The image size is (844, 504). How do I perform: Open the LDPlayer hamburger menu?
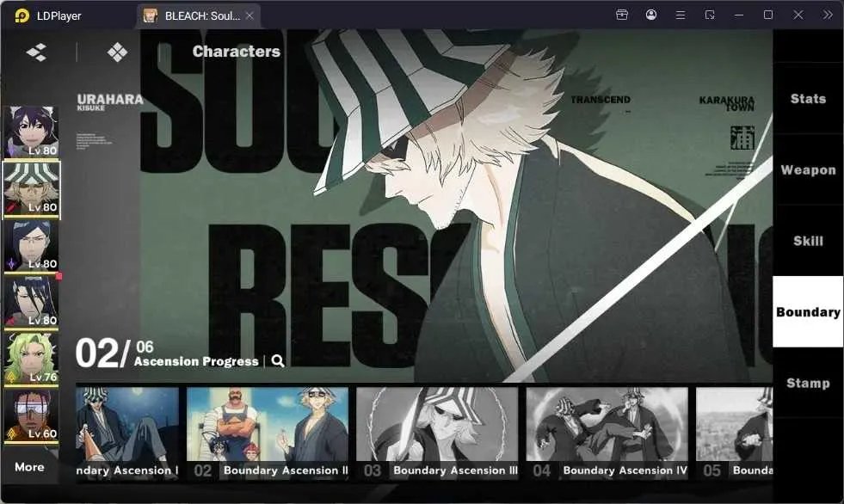(681, 15)
